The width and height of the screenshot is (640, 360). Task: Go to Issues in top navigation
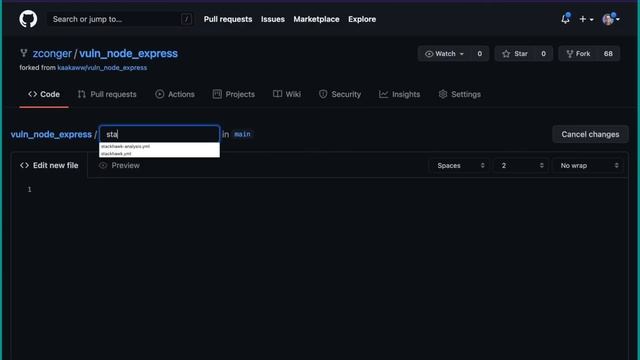click(x=273, y=19)
